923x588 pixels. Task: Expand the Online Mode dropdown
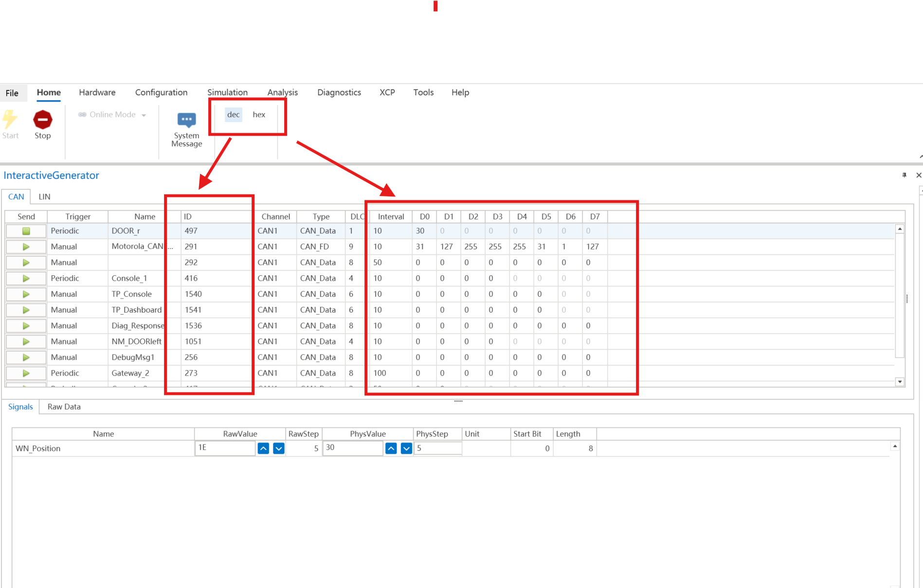tap(144, 115)
